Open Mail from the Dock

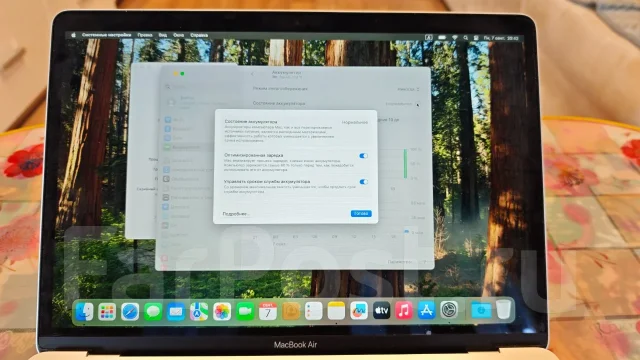176,312
